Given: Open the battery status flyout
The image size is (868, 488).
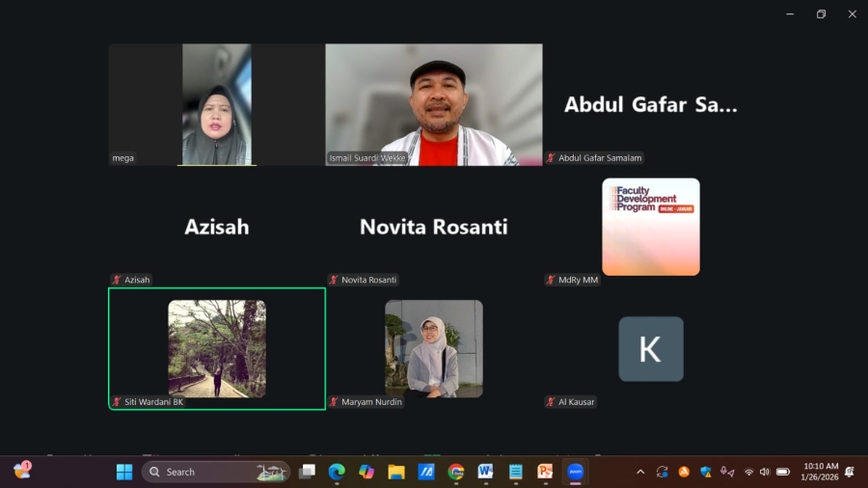Looking at the screenshot, I should tap(783, 472).
